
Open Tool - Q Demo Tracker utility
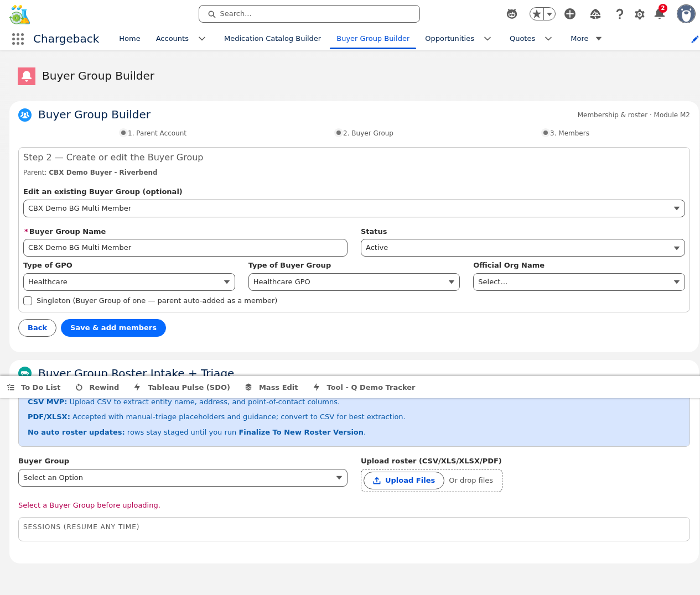[x=364, y=387]
